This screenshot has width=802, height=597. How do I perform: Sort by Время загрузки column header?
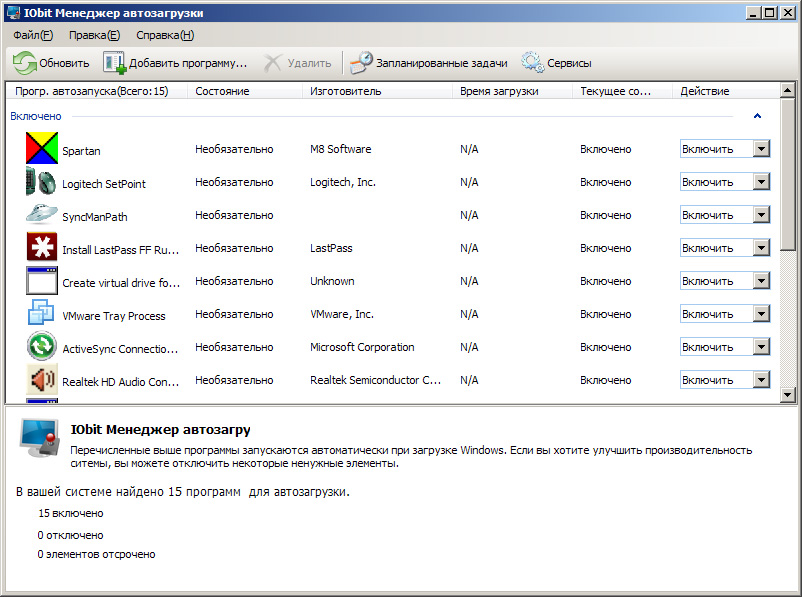pyautogui.click(x=513, y=91)
